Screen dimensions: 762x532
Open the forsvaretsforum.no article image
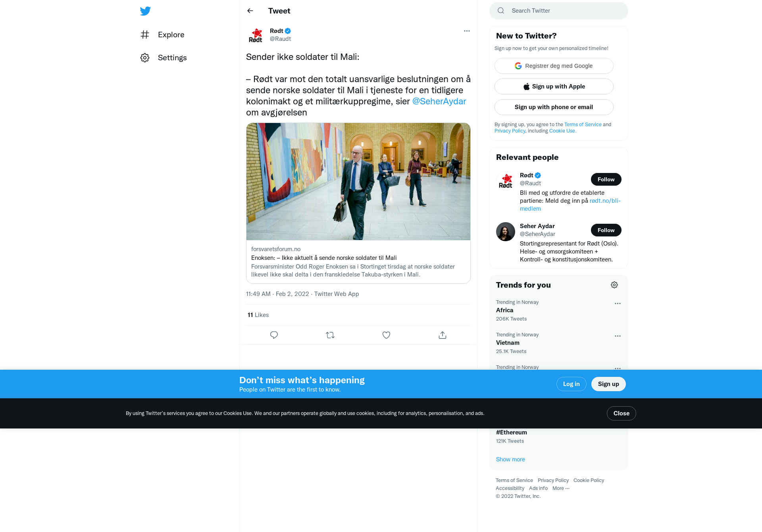[358, 181]
